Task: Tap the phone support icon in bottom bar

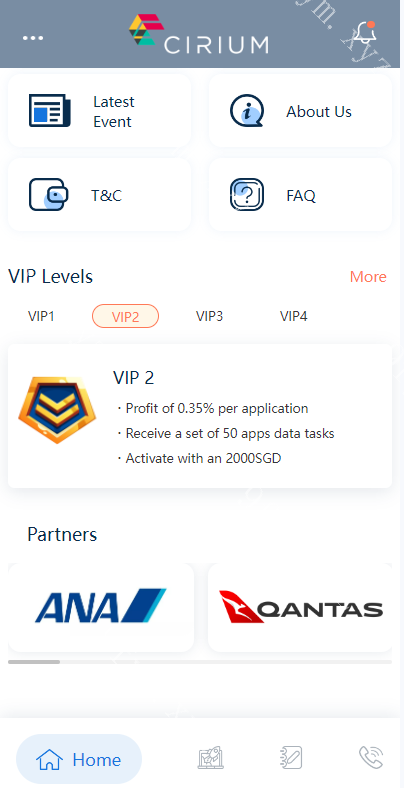Action: pos(371,758)
